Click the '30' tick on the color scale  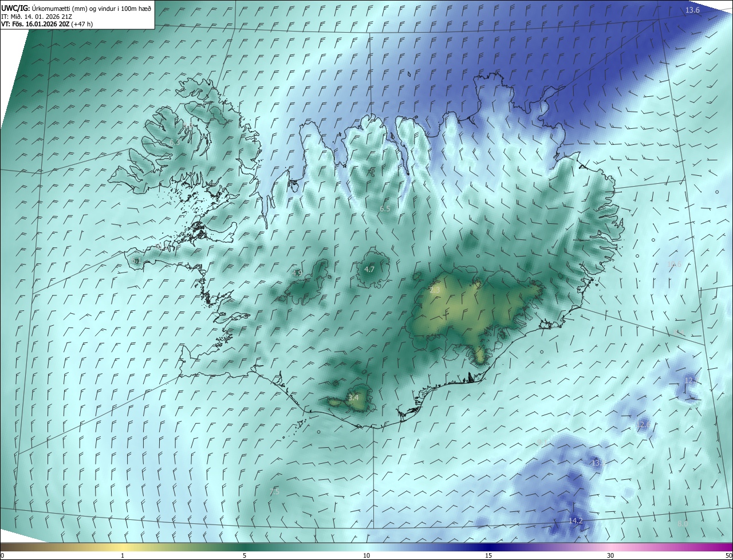pos(610,556)
